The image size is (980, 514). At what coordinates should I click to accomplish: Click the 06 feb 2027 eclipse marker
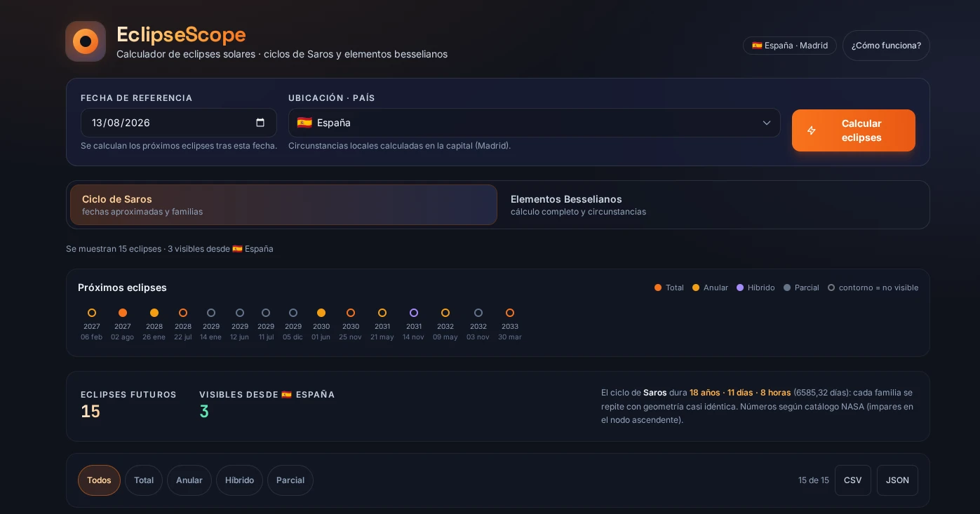[92, 313]
